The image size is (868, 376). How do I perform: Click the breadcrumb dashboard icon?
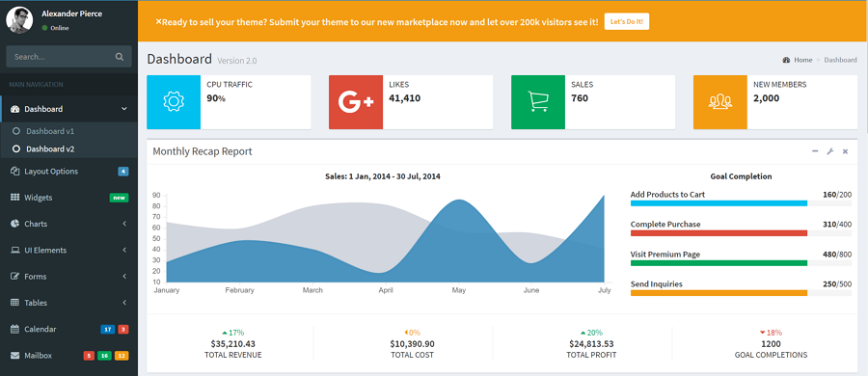786,60
